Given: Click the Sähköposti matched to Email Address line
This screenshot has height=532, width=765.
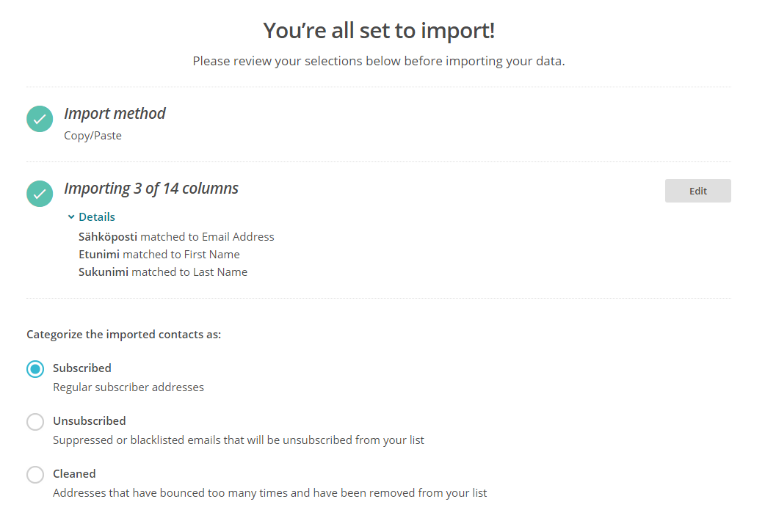Looking at the screenshot, I should (x=176, y=237).
